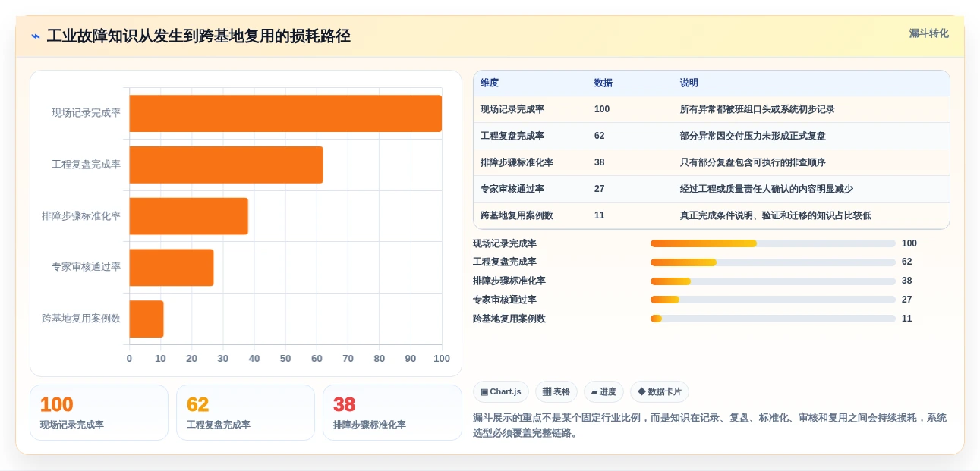Click the 工程复盘完成率 progress bar
980x471 pixels.
pos(773,262)
